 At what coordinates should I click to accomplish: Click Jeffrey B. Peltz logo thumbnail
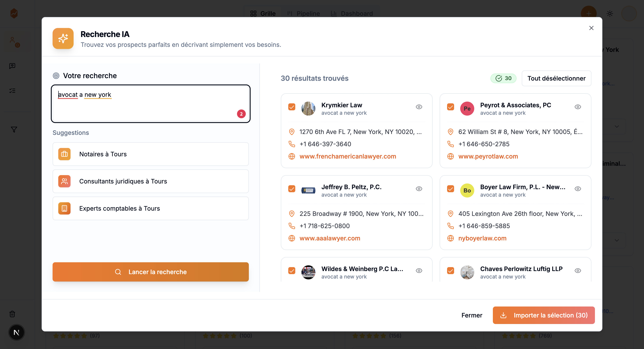tap(308, 191)
